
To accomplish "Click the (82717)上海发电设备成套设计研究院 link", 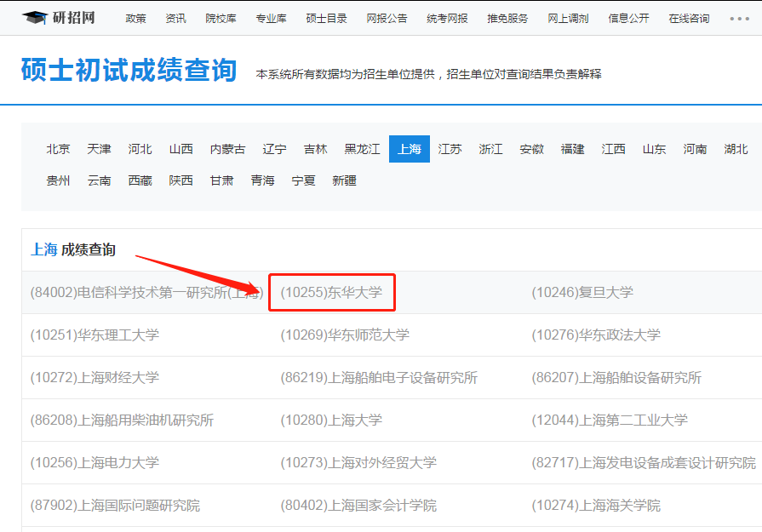I will 644,463.
